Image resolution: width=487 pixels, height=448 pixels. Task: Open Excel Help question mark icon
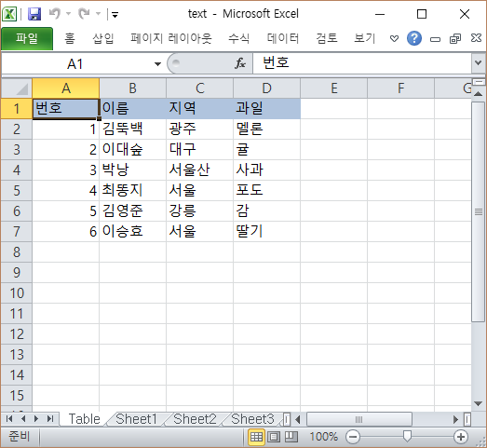pyautogui.click(x=414, y=38)
